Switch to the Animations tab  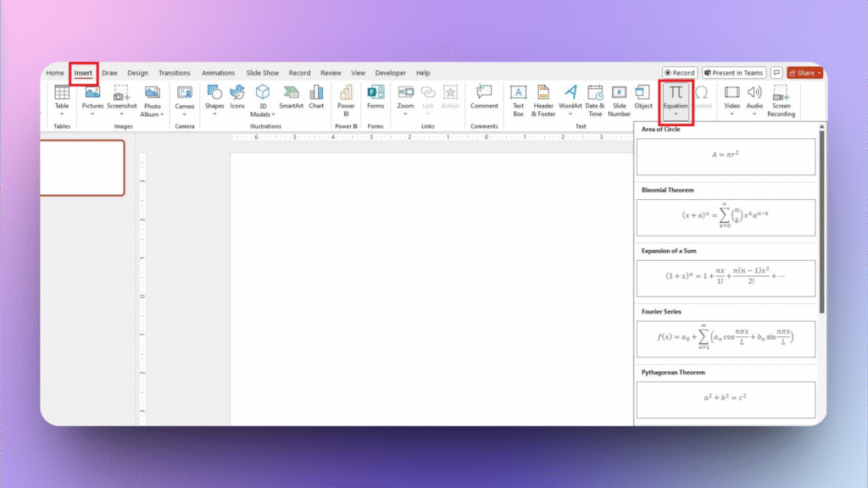[218, 73]
